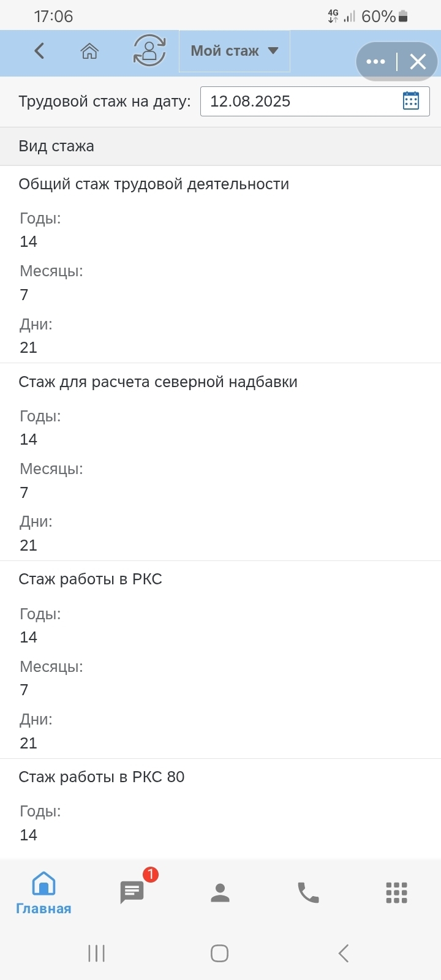Viewport: 441px width, 980px height.
Task: Close mini app with X button
Action: pos(418,61)
